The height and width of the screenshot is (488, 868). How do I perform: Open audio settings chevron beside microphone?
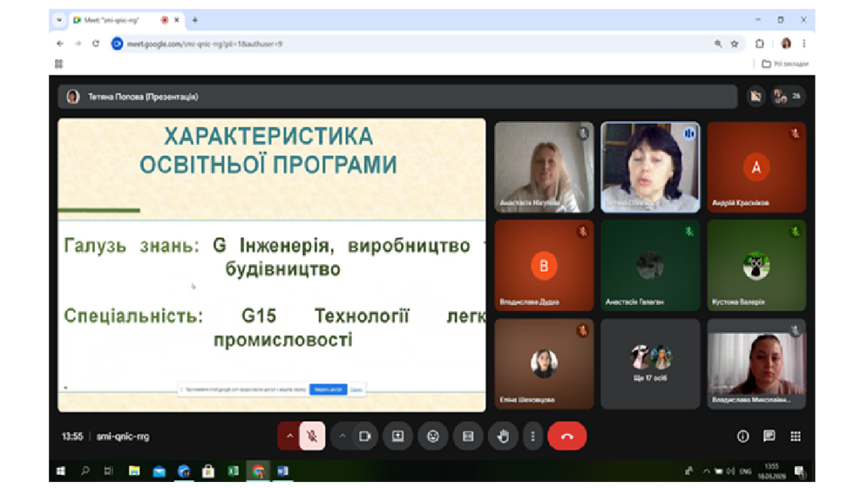click(289, 436)
